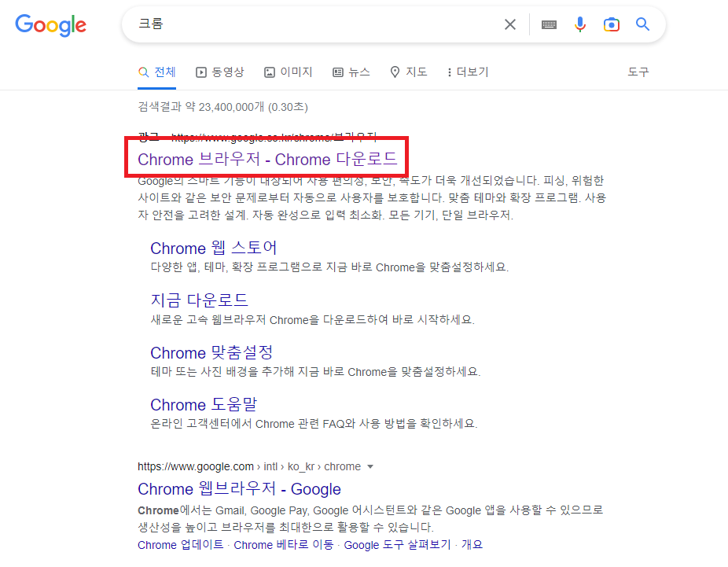728x567 pixels.
Task: Open the Google 도구 살펴보기 sublink
Action: (x=398, y=545)
